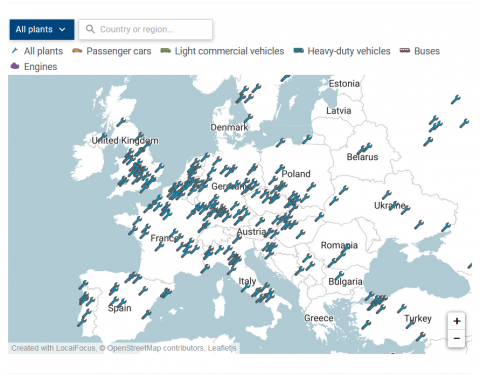Filter by Passenger cars label
The height and width of the screenshot is (376, 480).
coord(119,51)
